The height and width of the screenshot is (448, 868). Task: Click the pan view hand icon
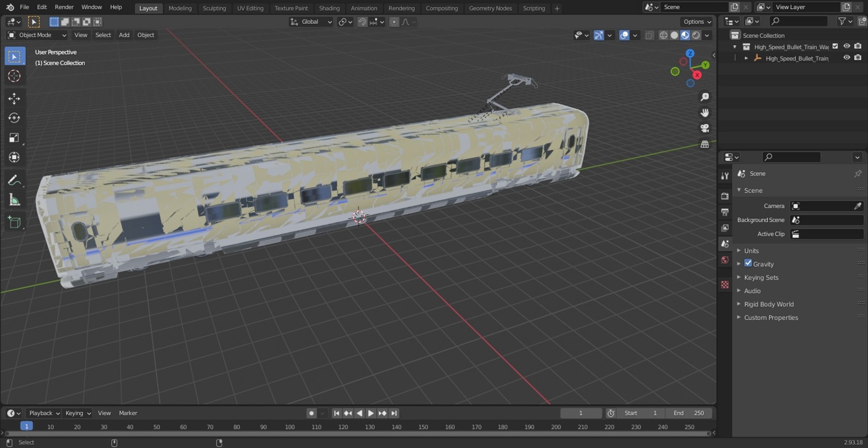pos(704,113)
